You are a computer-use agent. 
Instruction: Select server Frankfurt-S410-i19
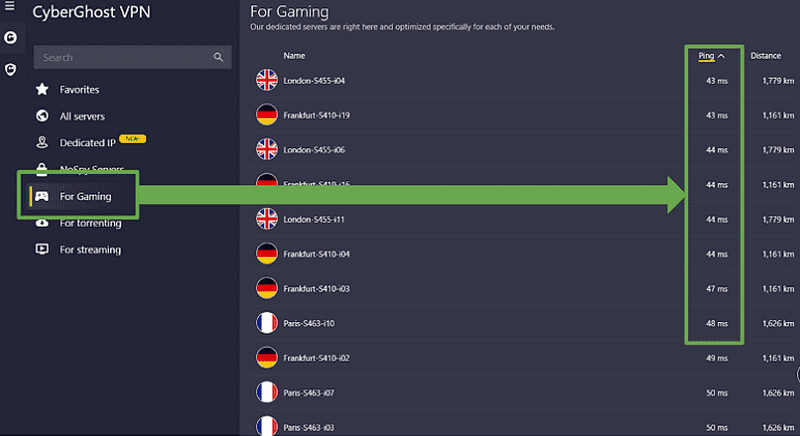point(524,115)
